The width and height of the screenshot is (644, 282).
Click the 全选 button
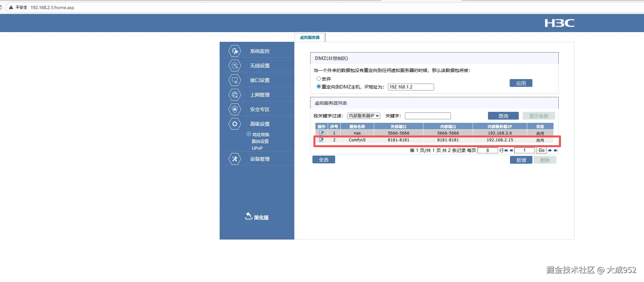click(323, 160)
